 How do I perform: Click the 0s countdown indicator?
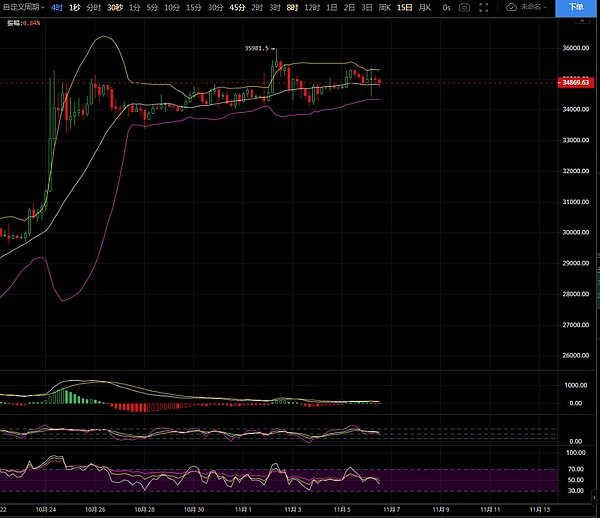tap(446, 7)
